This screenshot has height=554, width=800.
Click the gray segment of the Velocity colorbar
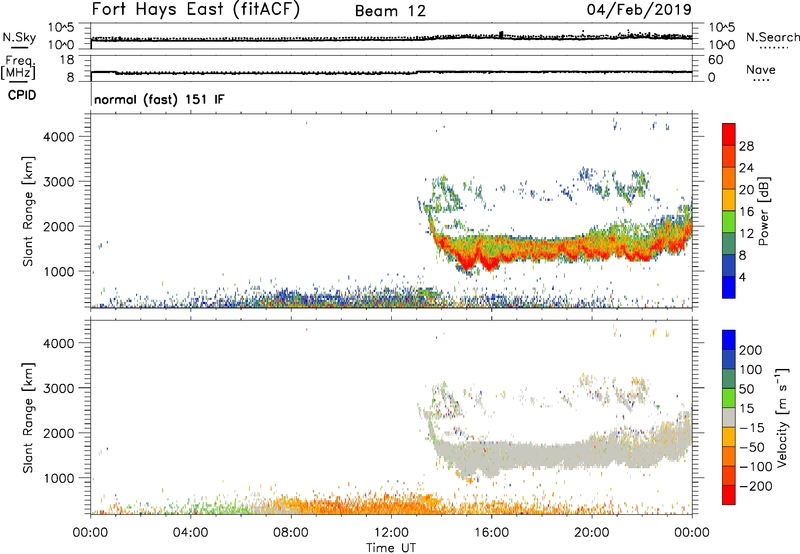(x=729, y=417)
